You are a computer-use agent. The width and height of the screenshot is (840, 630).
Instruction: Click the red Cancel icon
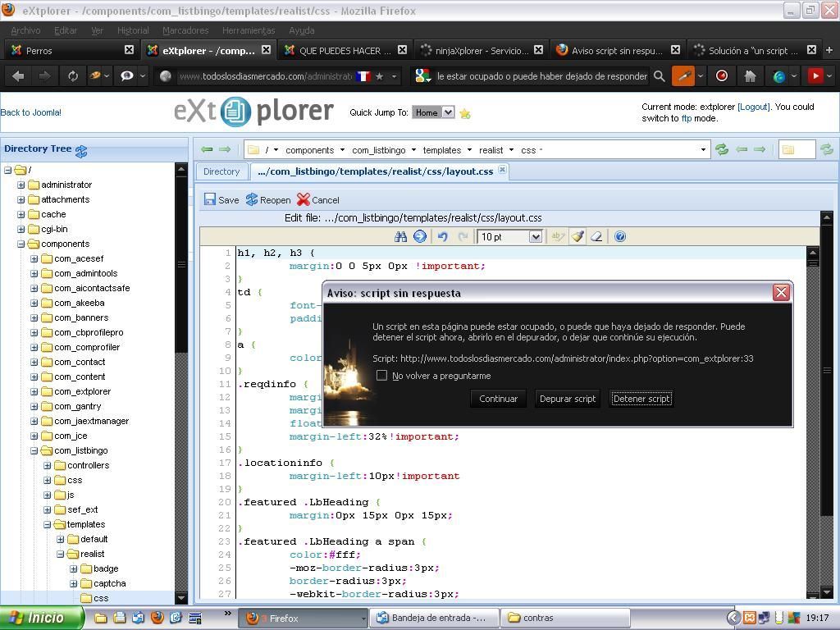pyautogui.click(x=304, y=200)
